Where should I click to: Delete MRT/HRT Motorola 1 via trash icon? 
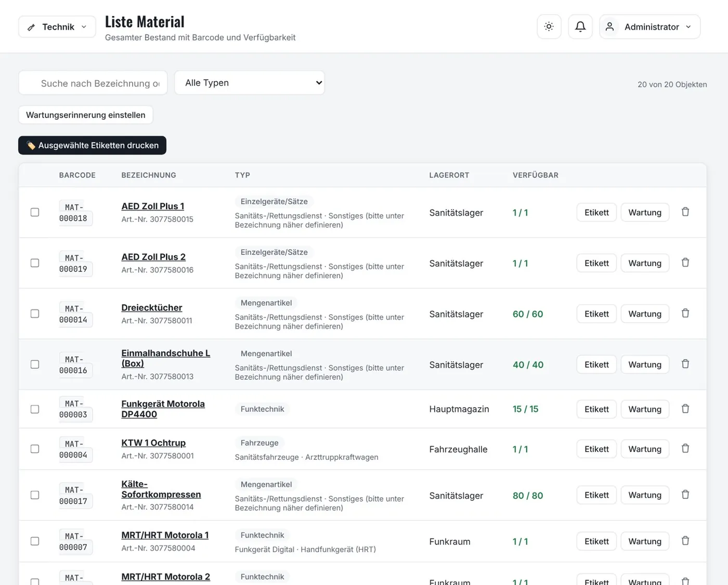coord(685,541)
